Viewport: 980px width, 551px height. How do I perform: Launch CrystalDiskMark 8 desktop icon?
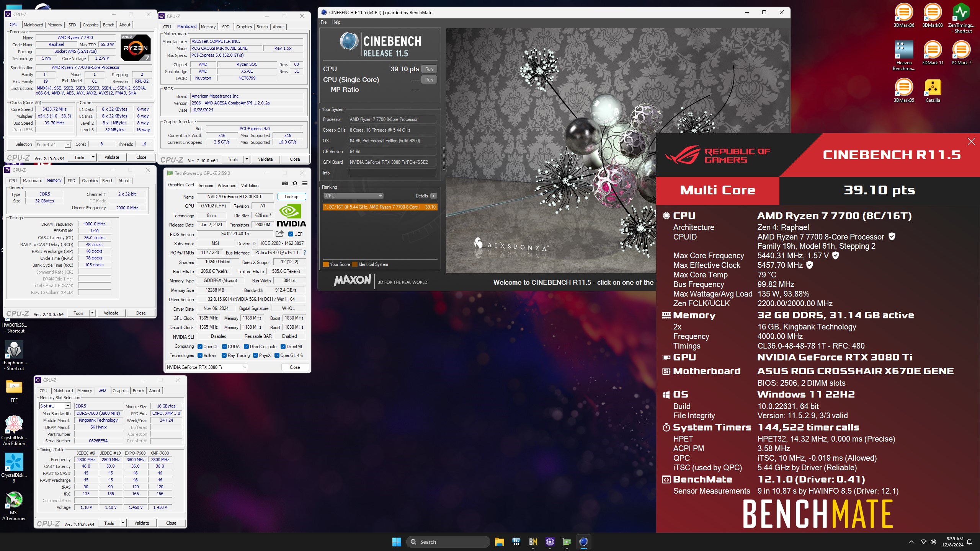(x=14, y=468)
